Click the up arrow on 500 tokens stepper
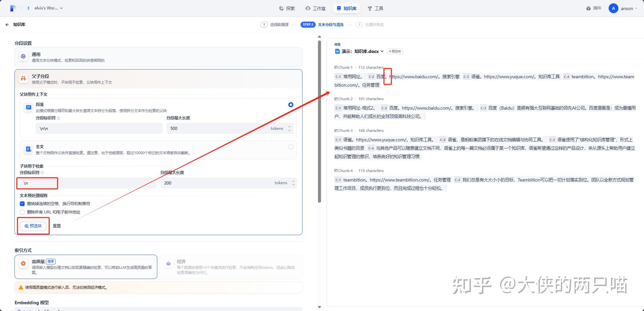Image resolution: width=644 pixels, height=311 pixels. 289,126
